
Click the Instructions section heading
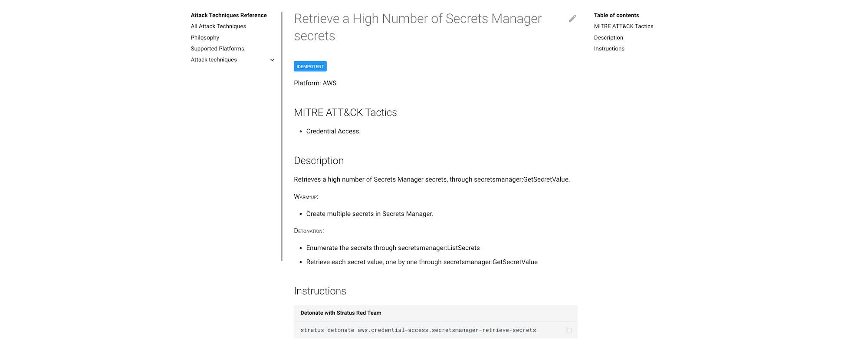320,291
